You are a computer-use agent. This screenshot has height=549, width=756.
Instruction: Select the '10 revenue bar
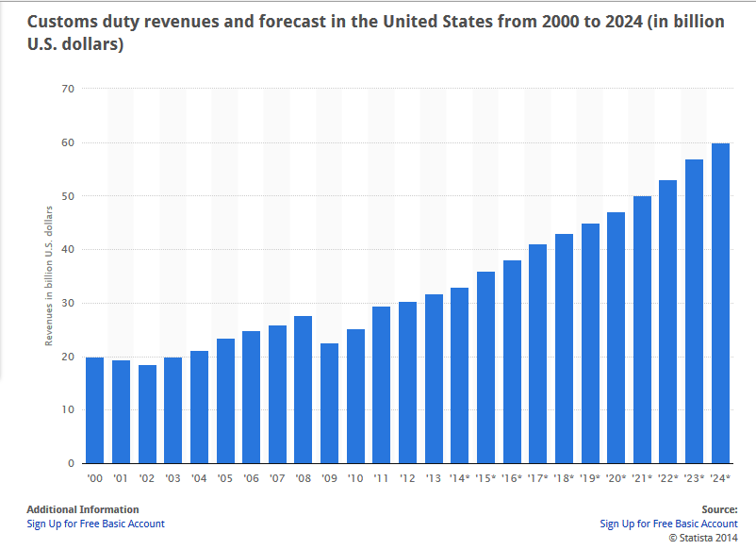[355, 396]
